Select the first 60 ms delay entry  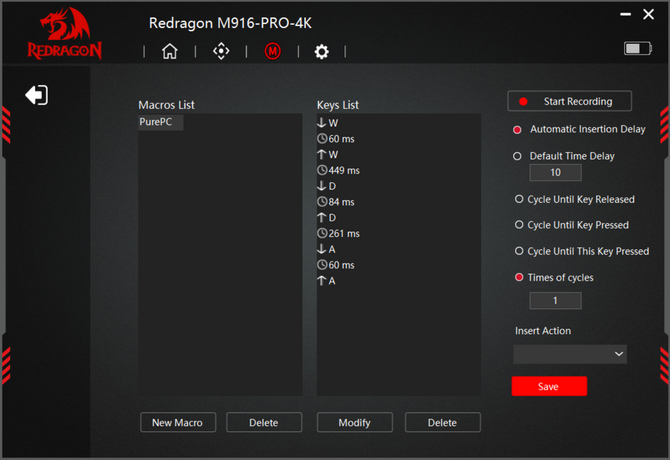[336, 139]
